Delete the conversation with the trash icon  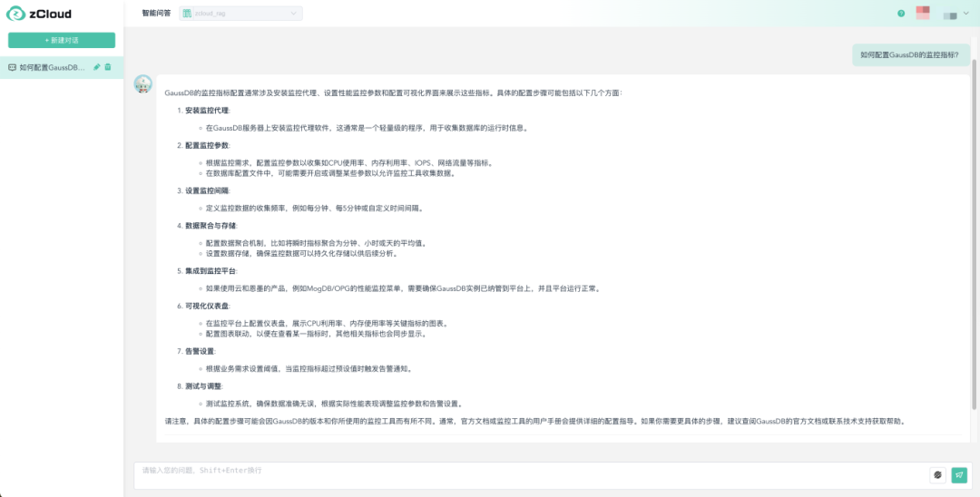107,67
